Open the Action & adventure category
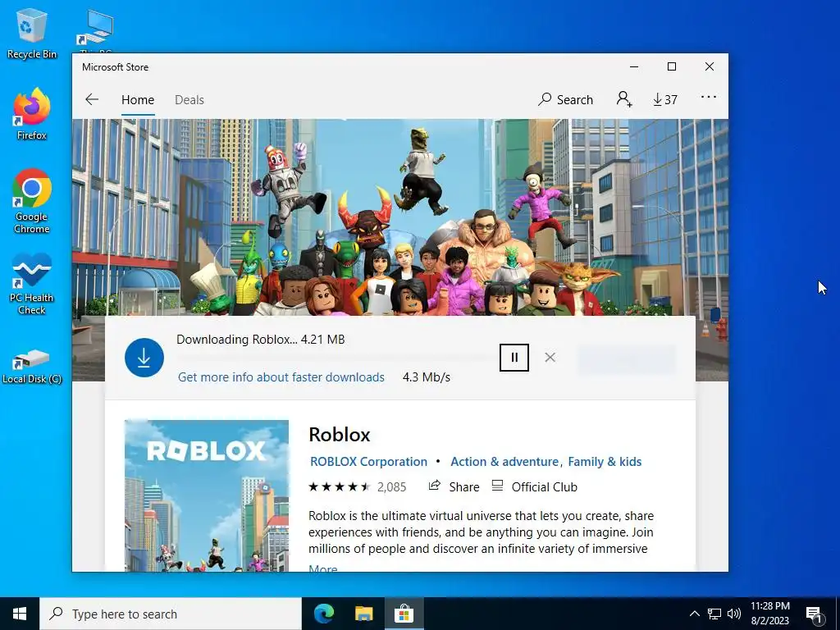The height and width of the screenshot is (630, 840). 504,462
